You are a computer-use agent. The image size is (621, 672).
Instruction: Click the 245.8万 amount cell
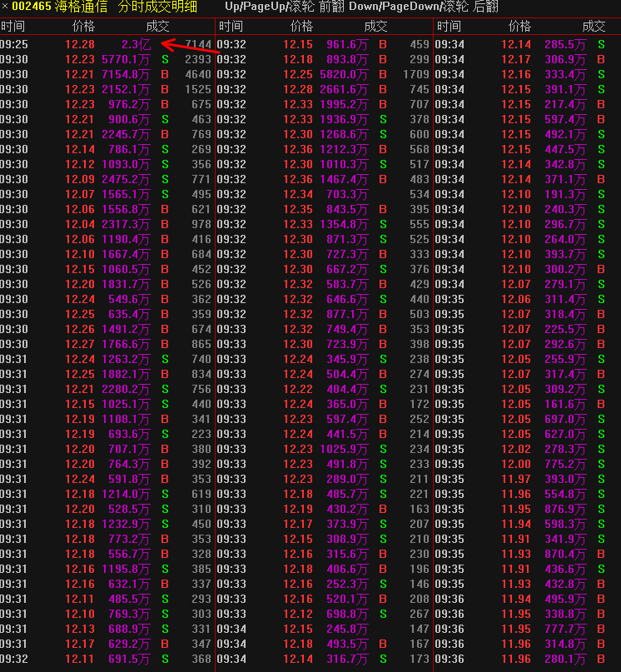347,630
